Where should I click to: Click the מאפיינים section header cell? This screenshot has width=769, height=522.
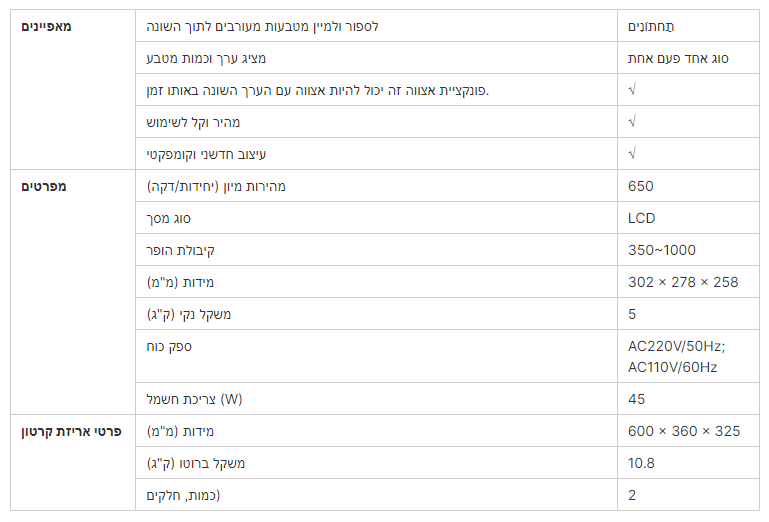click(73, 89)
